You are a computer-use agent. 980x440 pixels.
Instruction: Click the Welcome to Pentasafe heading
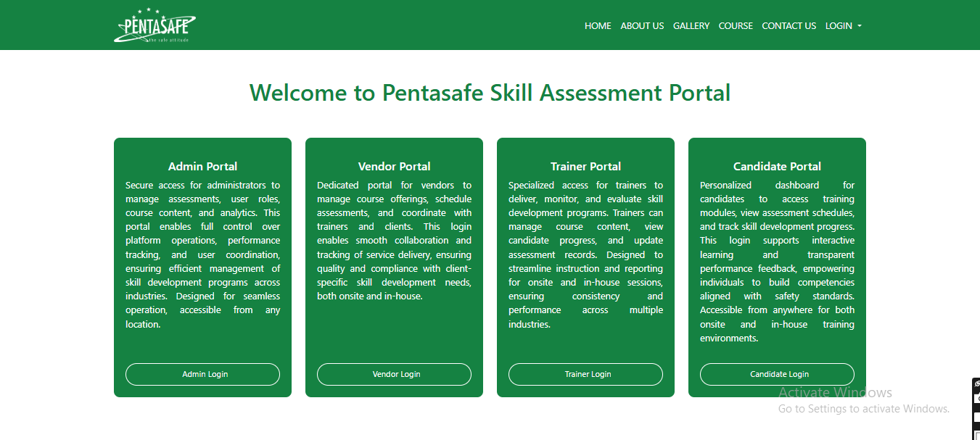click(490, 93)
